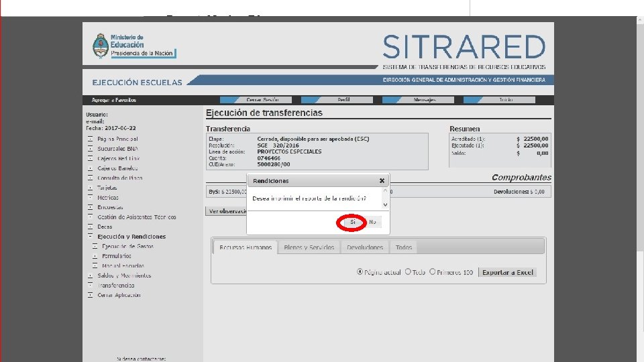The width and height of the screenshot is (644, 362).
Task: Click Agregar a Favoritos link
Action: (114, 100)
